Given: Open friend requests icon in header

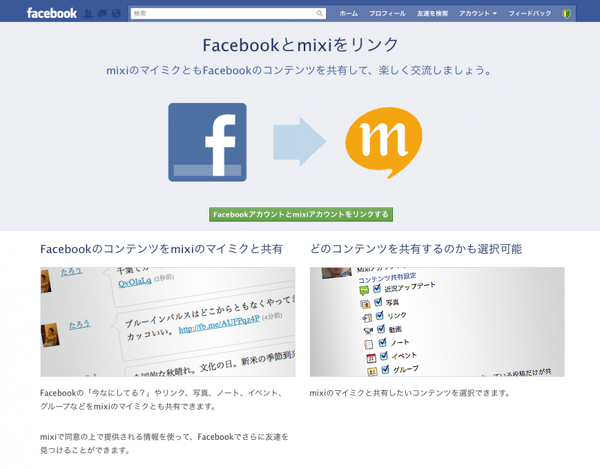Looking at the screenshot, I should click(88, 14).
